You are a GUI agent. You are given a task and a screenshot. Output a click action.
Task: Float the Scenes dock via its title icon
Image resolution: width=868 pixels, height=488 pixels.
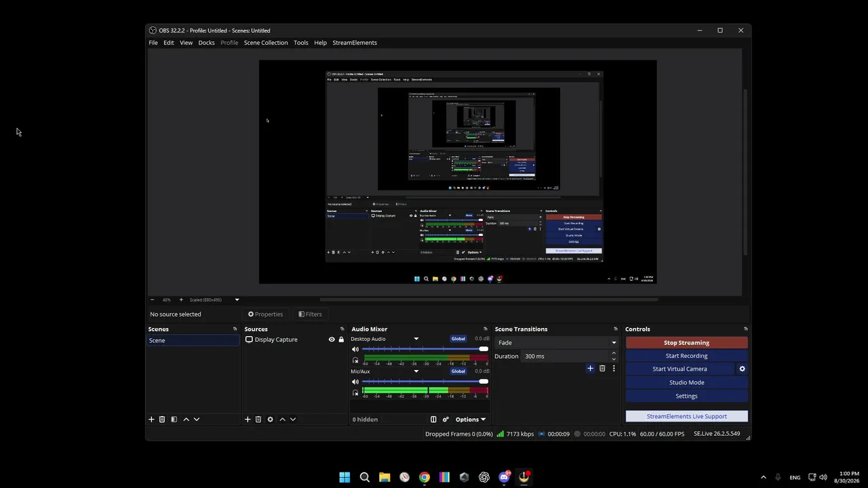point(235,329)
